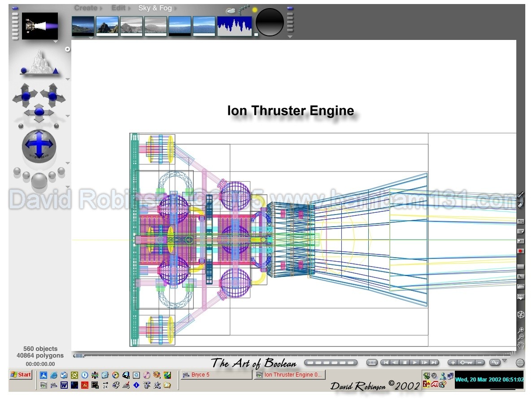This screenshot has height=399, width=532.
Task: Open the render options triangle
Action: [x=68, y=187]
